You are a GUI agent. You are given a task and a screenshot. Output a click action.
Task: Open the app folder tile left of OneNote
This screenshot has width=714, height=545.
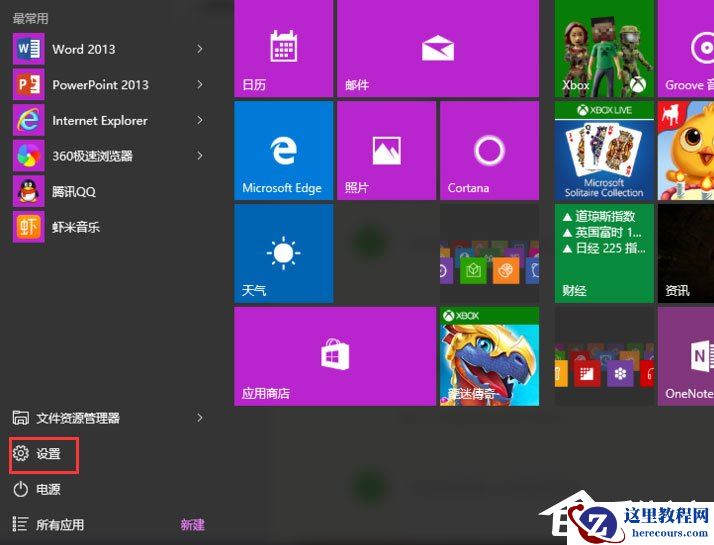click(x=604, y=357)
